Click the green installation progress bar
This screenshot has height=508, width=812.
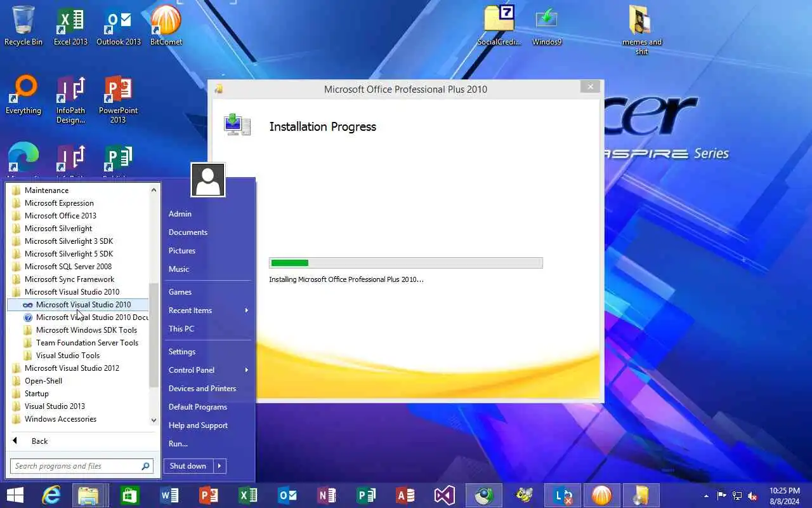tap(289, 263)
